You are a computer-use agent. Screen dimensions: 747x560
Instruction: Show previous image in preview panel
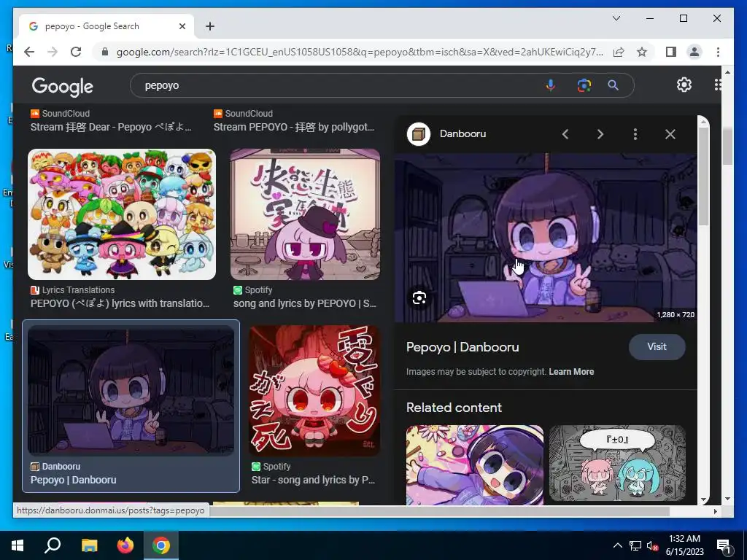coord(565,134)
